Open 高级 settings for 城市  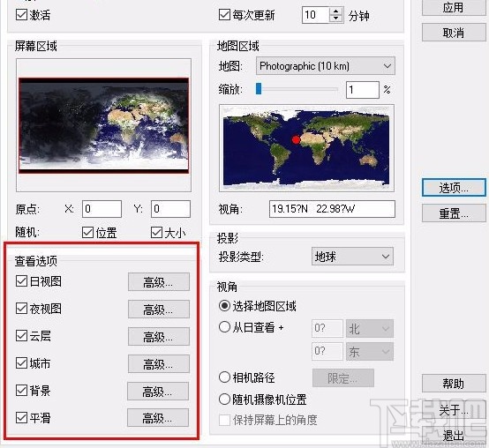click(x=159, y=364)
